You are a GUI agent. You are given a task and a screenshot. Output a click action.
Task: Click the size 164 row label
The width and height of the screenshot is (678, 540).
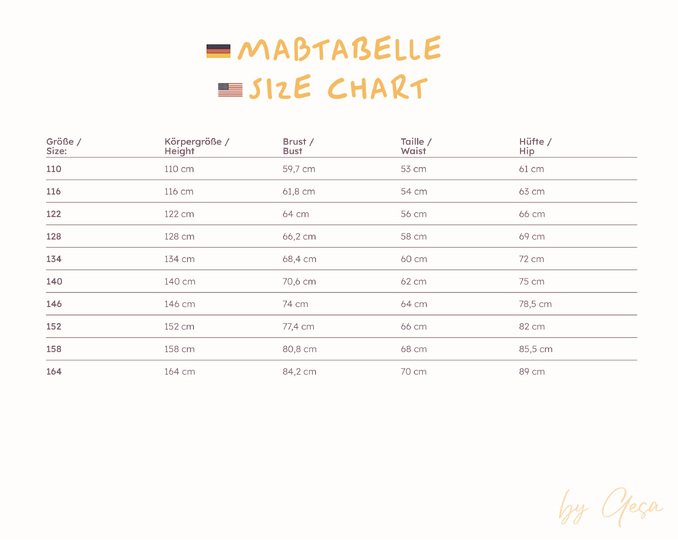point(54,372)
